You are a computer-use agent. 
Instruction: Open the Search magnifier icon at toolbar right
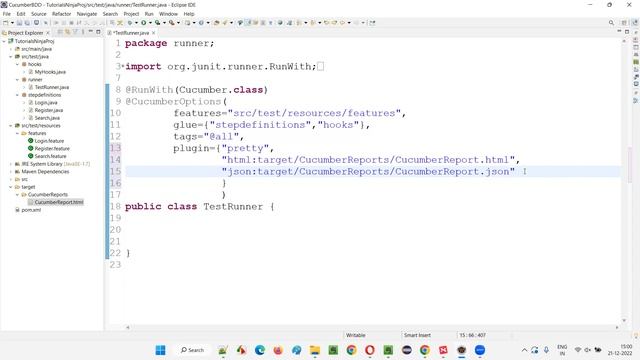611,23
